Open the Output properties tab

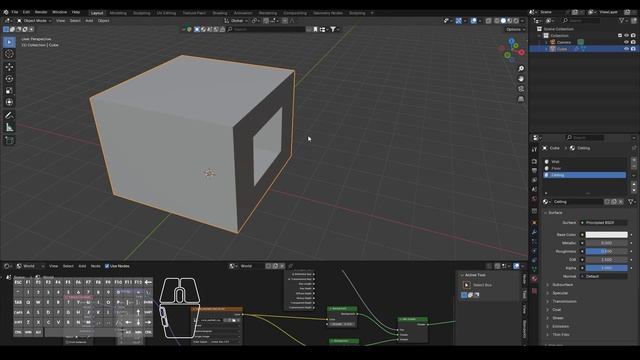(534, 171)
